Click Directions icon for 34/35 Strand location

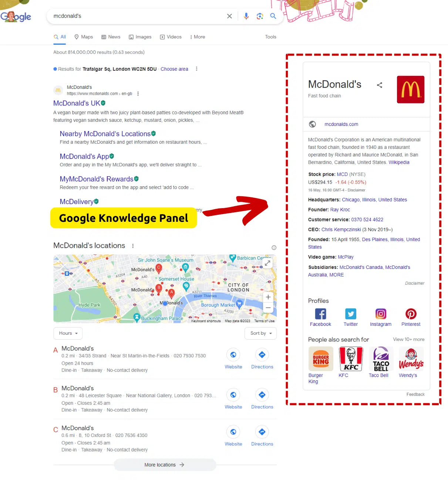pyautogui.click(x=262, y=355)
